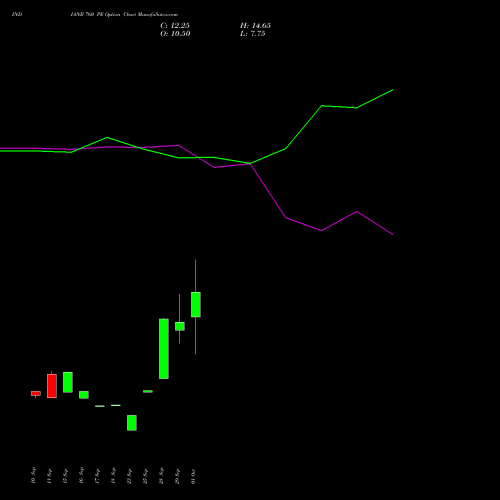Click the 29 Sep small green candle body
The image size is (500, 500).
[180, 326]
